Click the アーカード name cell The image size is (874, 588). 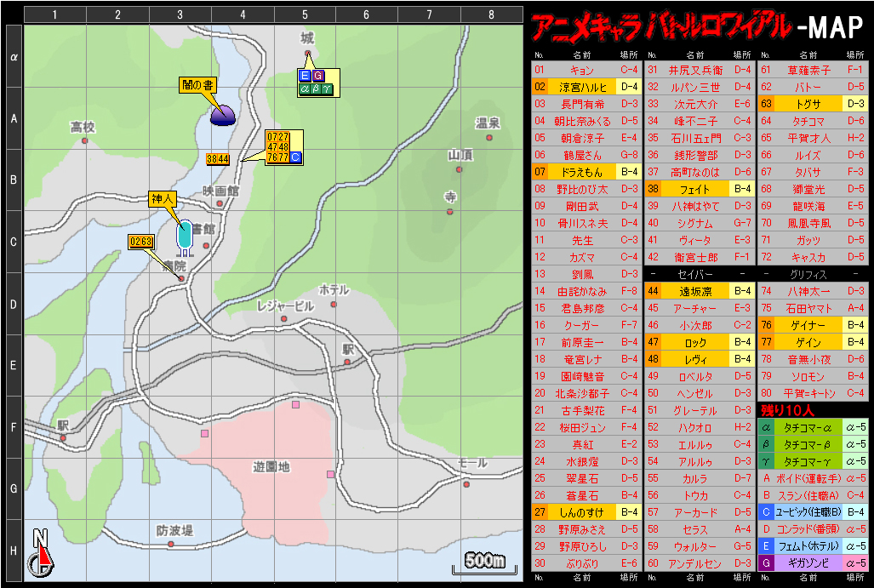695,512
